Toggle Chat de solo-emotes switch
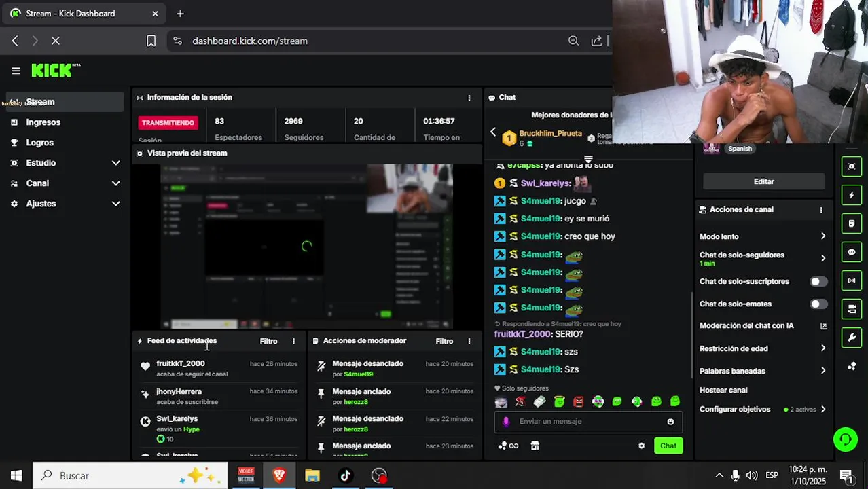 818,304
